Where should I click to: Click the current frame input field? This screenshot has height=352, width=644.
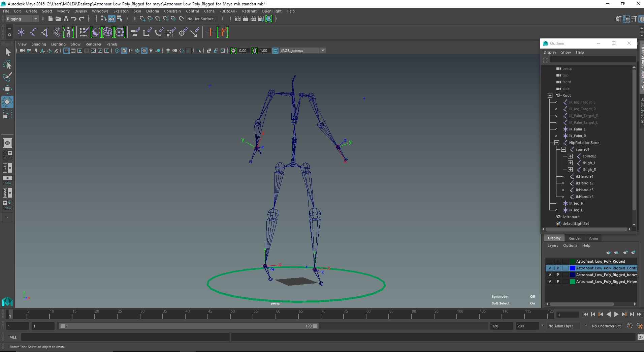tap(568, 315)
